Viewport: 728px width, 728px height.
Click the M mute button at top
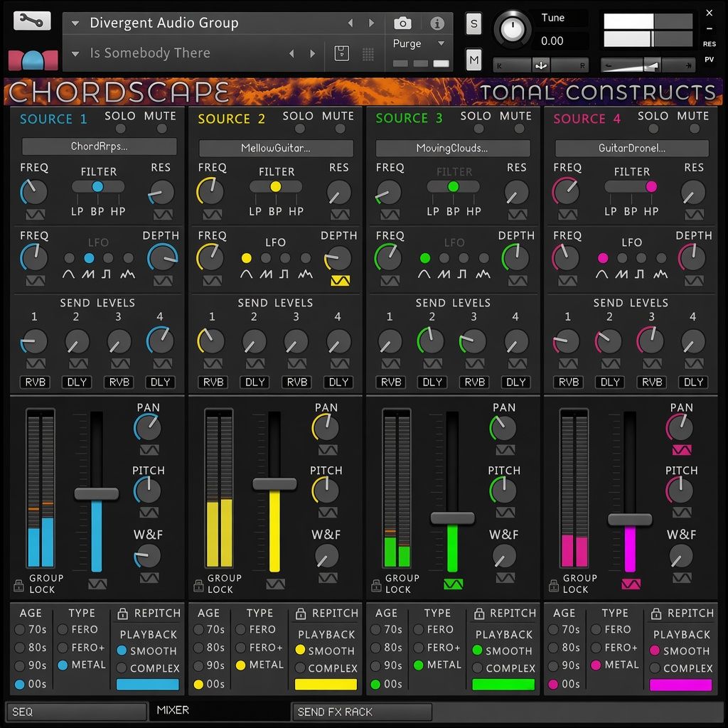473,60
